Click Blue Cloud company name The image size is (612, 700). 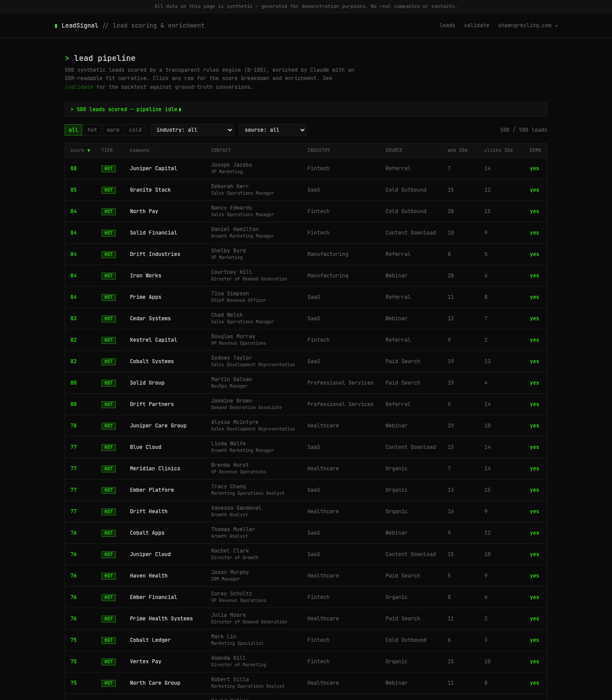[x=146, y=447]
